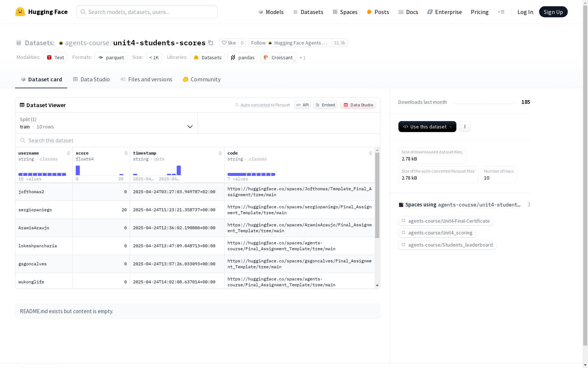Click the lokeshpancharia username cell
Viewport: 588px width, 368px height.
pyautogui.click(x=44, y=246)
